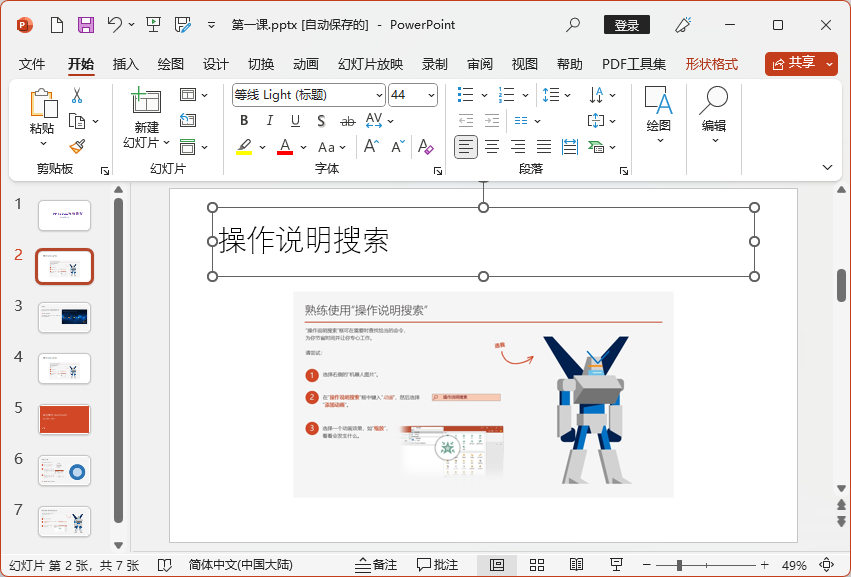
Task: Open the font name dropdown
Action: [379, 95]
